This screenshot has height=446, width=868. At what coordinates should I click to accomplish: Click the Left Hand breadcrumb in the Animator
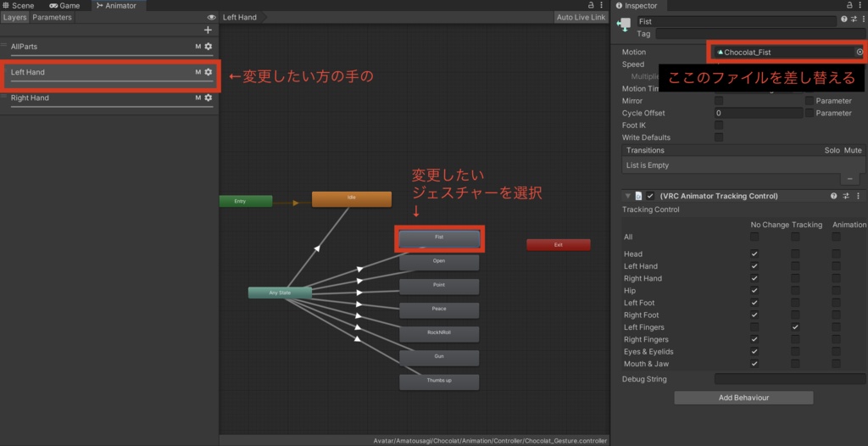tap(240, 17)
